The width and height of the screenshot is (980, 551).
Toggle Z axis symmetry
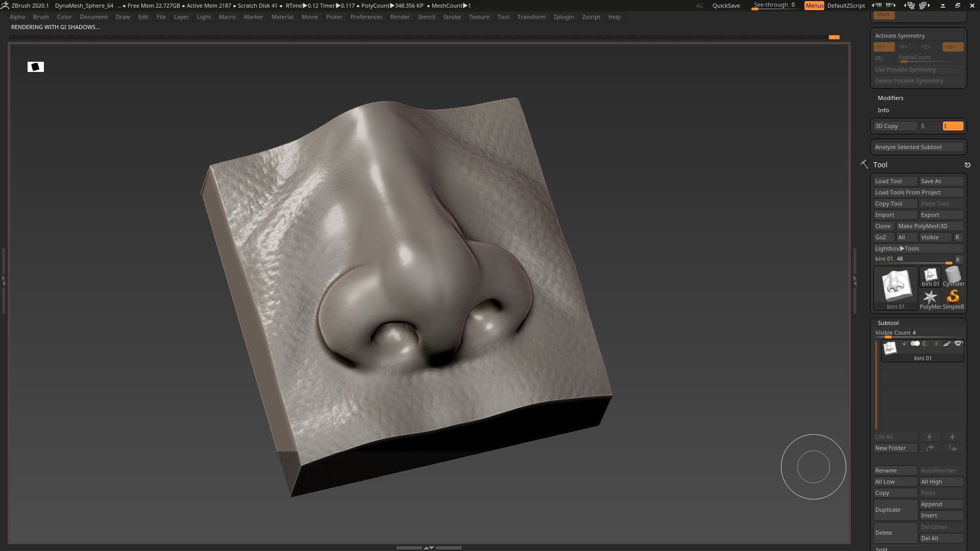[x=926, y=47]
